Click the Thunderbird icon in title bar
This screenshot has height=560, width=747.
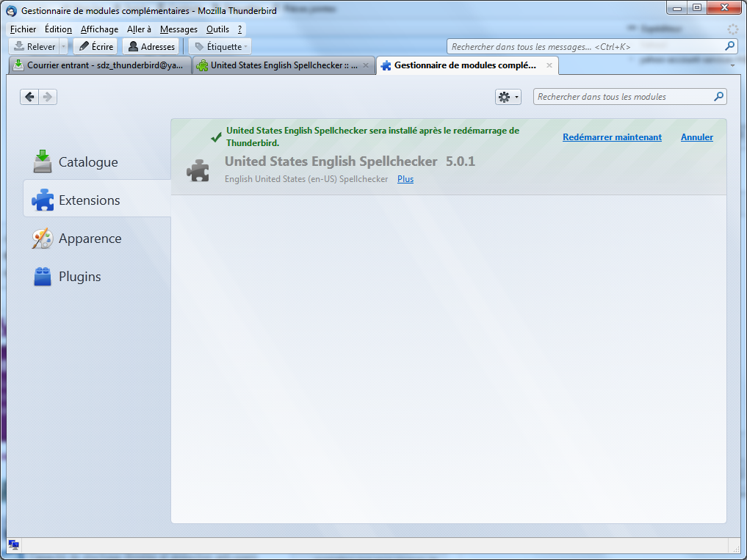point(12,10)
